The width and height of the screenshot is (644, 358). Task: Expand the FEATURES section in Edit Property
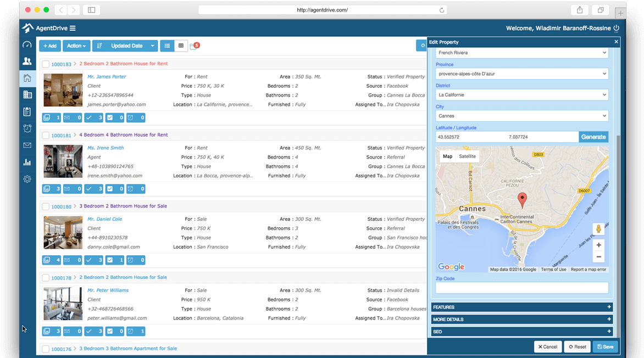point(521,307)
